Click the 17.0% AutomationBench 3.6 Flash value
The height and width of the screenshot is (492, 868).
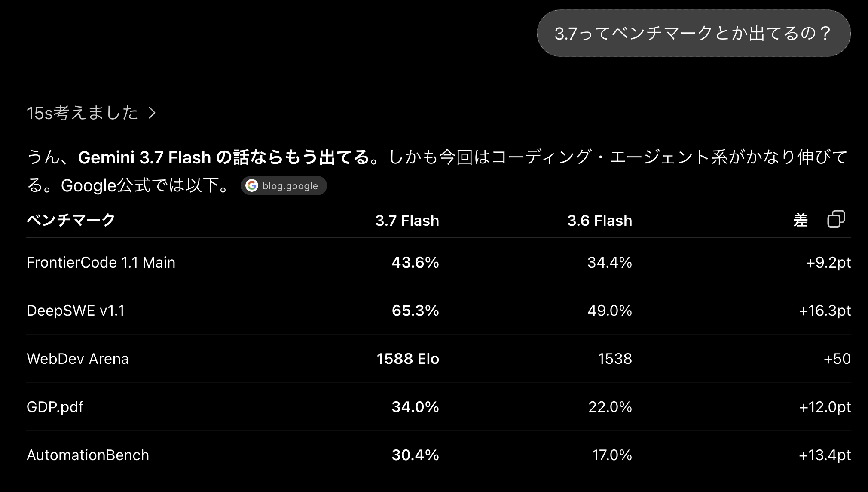click(x=612, y=455)
